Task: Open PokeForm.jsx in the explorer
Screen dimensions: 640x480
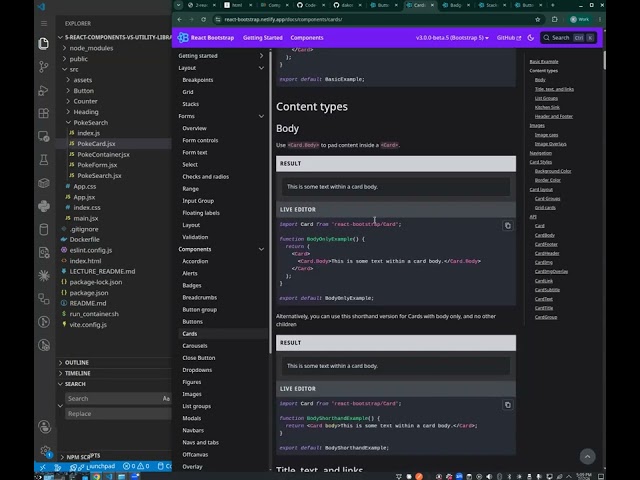Action: pyautogui.click(x=97, y=165)
